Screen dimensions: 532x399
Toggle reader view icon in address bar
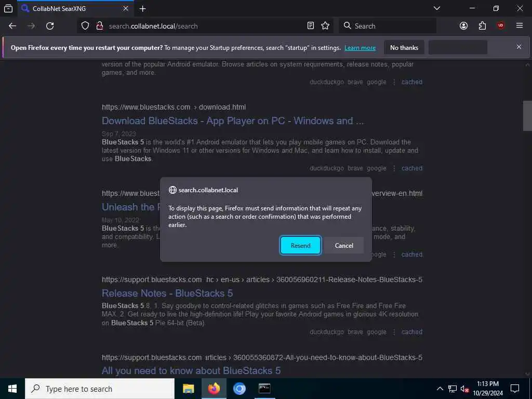(x=311, y=26)
